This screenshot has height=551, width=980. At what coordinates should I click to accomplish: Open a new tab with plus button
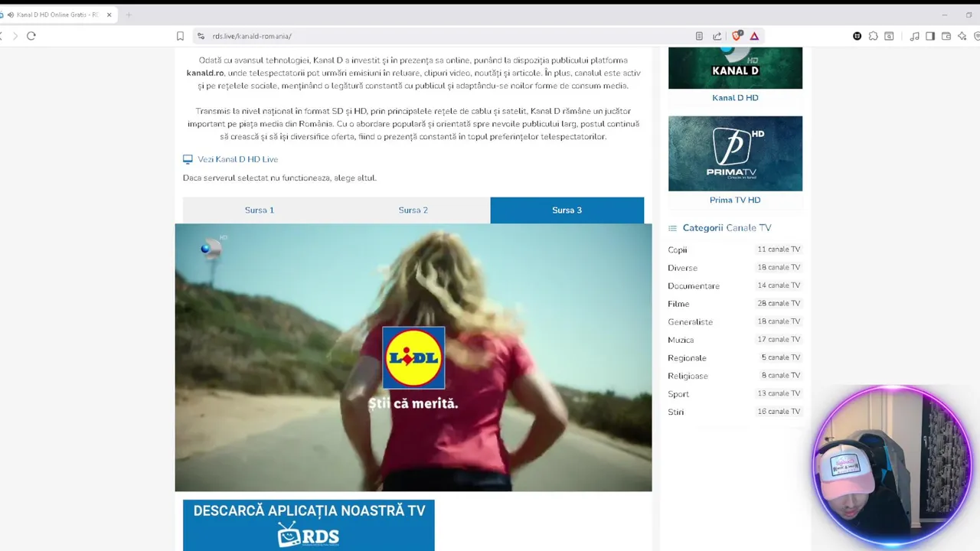[x=128, y=15]
